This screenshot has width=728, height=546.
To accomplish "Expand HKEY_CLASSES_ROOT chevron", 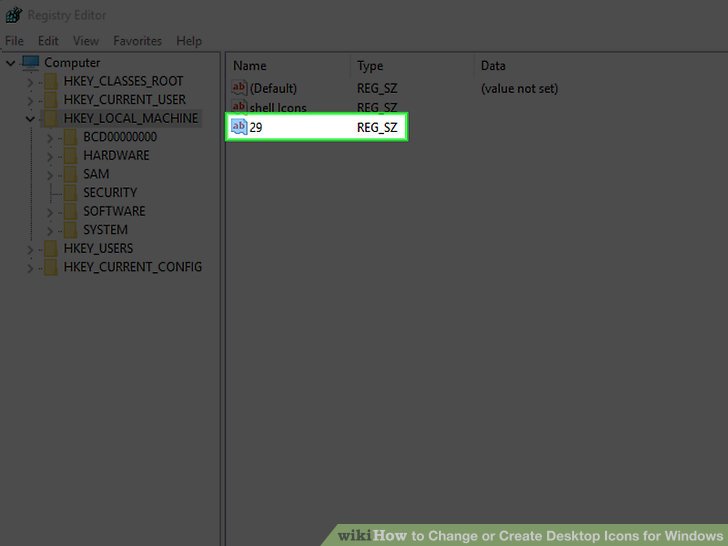I will coord(30,82).
